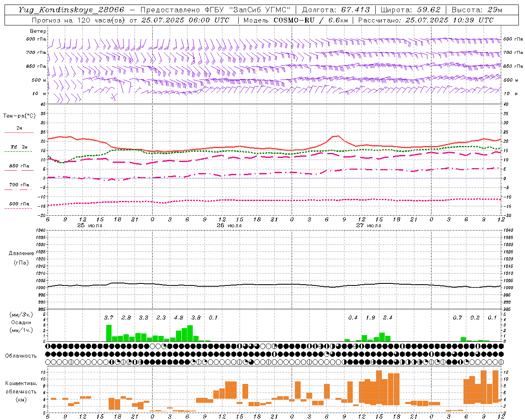Click the 3.8 precipitation total
The width and height of the screenshot is (525, 420).
pos(196,317)
